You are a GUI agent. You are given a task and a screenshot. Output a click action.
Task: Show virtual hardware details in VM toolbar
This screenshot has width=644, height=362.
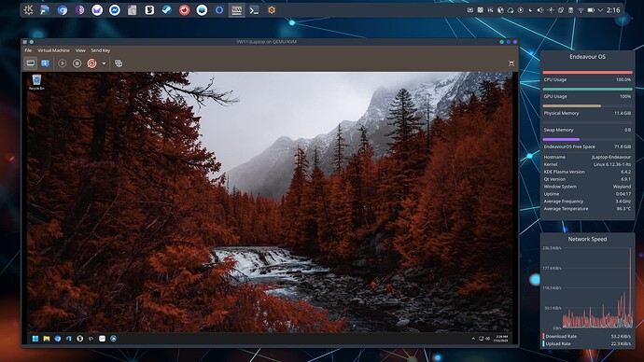point(45,63)
